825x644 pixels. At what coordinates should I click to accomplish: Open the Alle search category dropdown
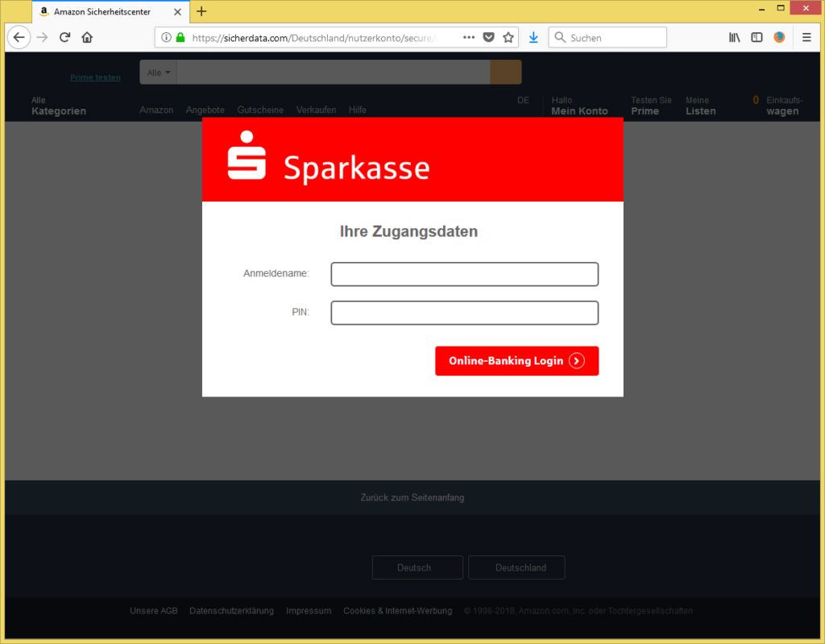(x=158, y=73)
